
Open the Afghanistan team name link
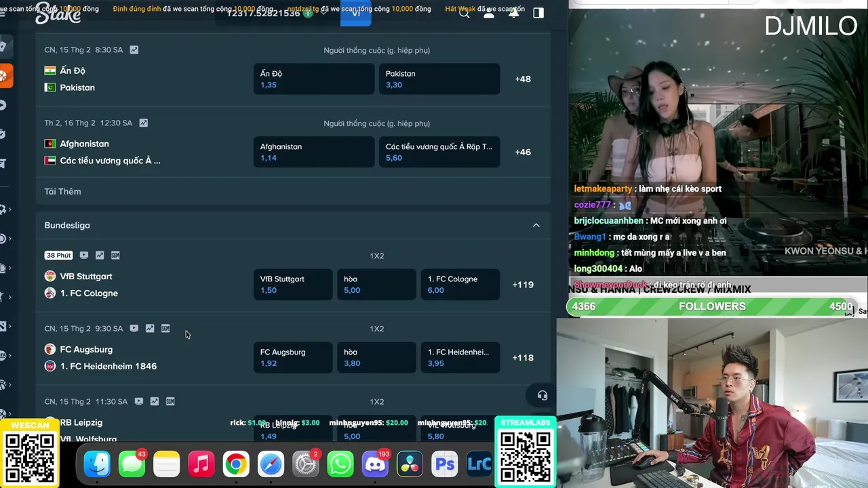tap(84, 144)
